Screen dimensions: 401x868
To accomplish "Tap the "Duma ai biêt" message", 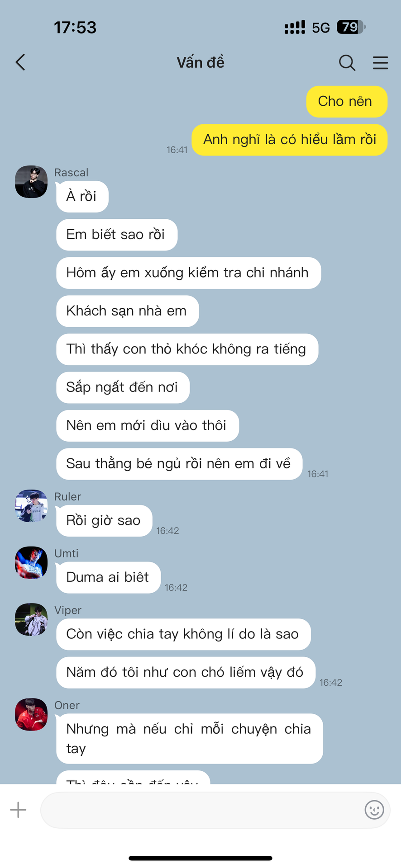I will tap(108, 577).
